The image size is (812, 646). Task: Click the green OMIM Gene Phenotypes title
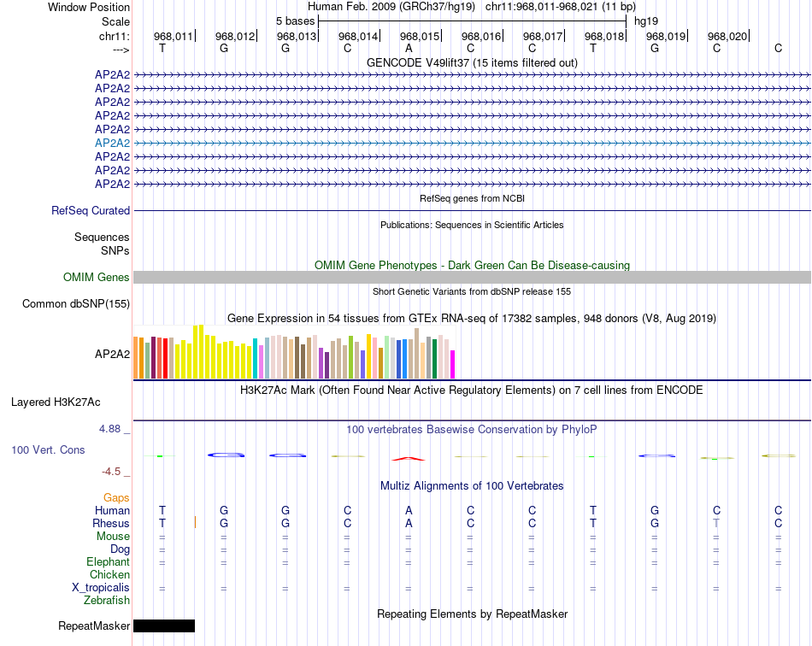pos(472,265)
